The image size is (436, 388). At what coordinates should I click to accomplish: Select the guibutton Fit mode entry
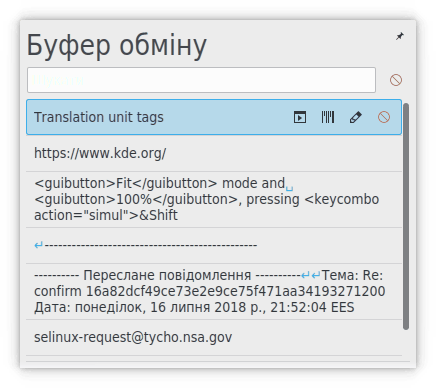tap(214, 199)
